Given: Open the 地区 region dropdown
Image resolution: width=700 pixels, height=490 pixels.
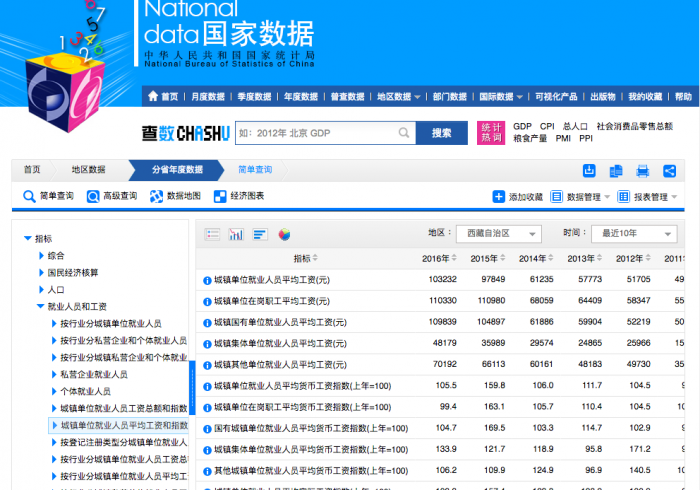Looking at the screenshot, I should (x=498, y=233).
